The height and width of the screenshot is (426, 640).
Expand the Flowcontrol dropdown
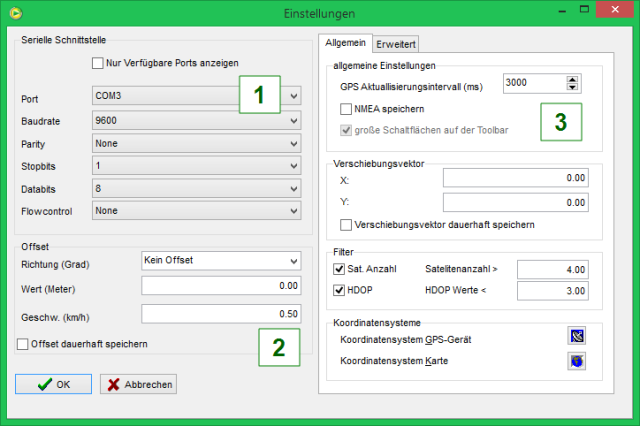click(293, 211)
